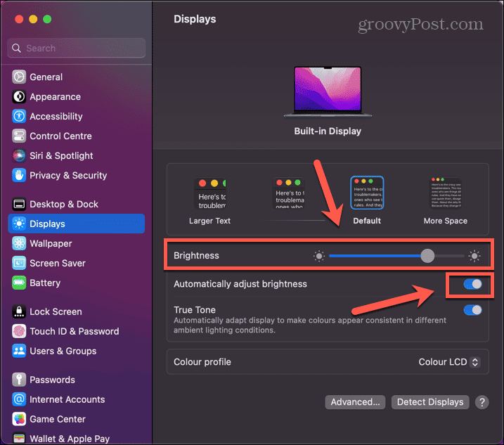Adjust the Brightness slider knob
504x445 pixels.
click(427, 256)
